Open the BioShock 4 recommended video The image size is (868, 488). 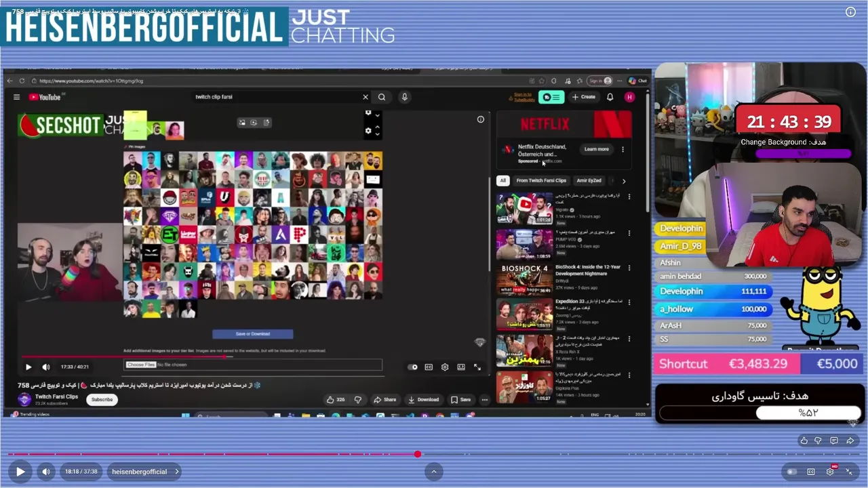point(524,279)
